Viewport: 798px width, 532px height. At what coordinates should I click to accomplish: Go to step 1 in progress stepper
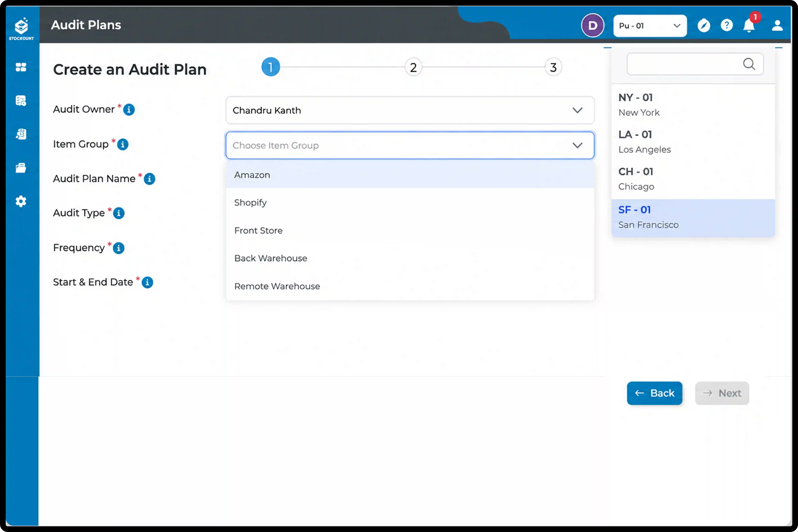pyautogui.click(x=271, y=67)
